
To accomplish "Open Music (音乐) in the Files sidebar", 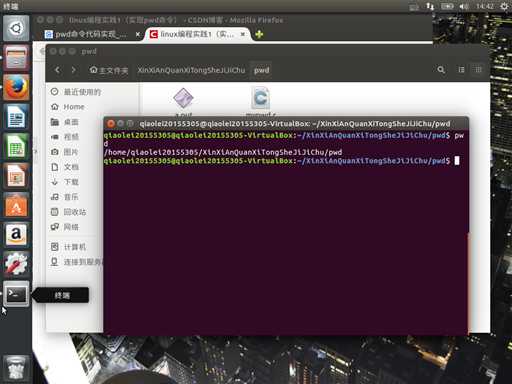I will (65, 197).
